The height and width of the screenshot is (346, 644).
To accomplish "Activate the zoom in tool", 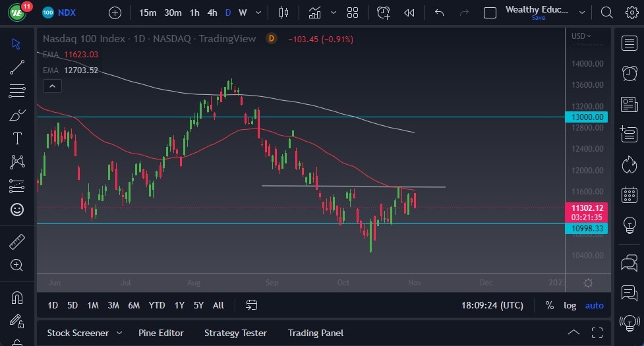I will pos(17,265).
